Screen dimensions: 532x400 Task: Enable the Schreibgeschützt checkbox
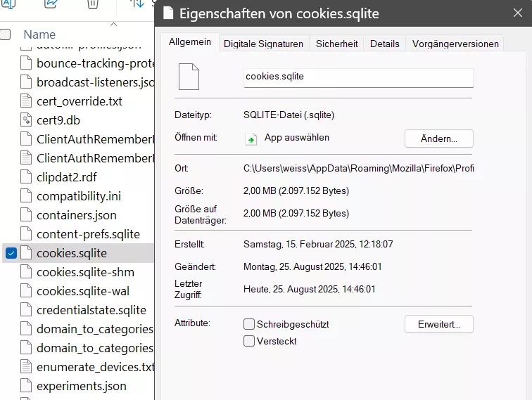coord(249,324)
